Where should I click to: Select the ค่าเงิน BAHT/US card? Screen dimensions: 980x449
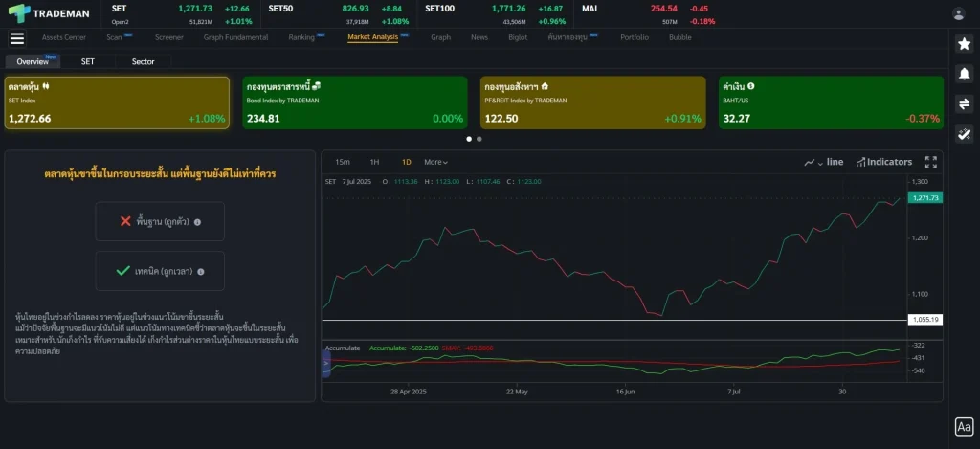tap(832, 102)
